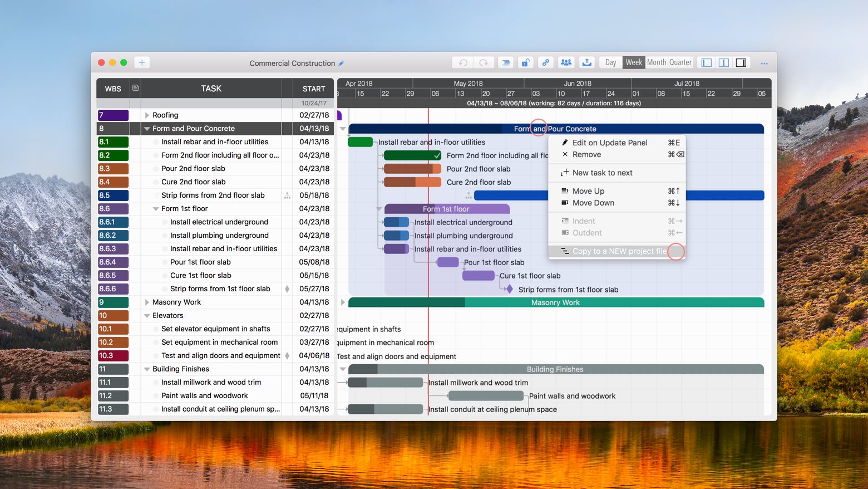Click the add new project plus button
868x489 pixels.
click(142, 63)
